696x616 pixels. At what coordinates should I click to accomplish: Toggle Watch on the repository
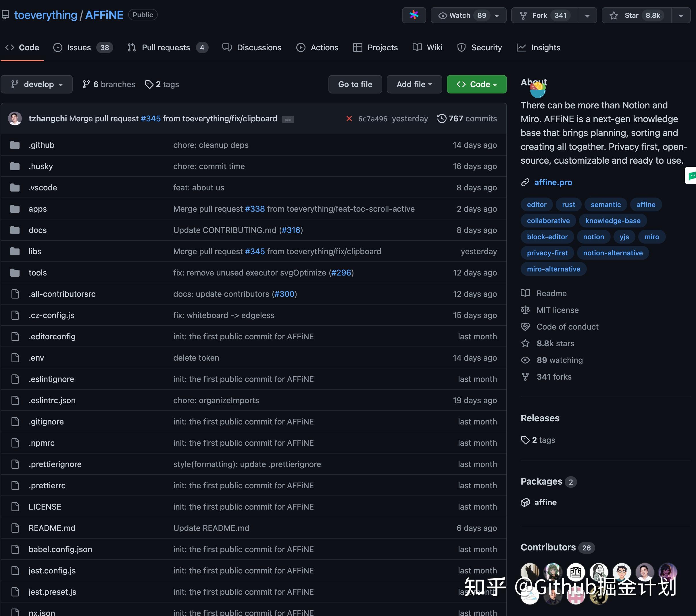460,15
